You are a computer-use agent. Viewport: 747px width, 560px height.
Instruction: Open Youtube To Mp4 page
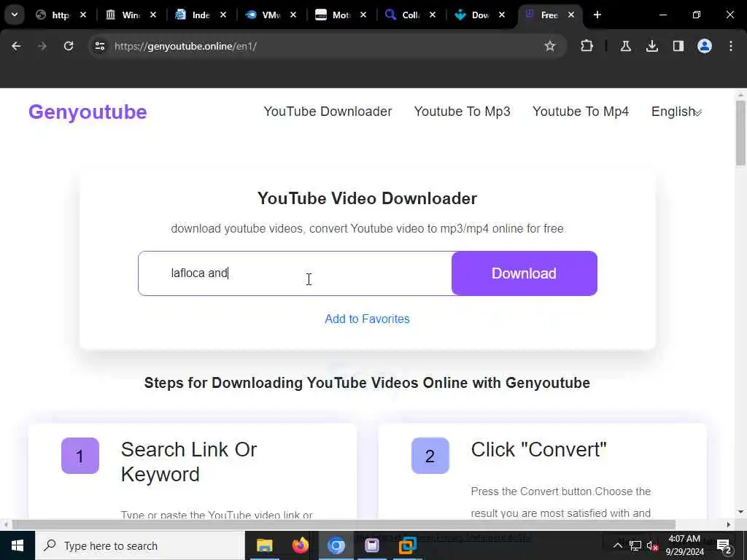pyautogui.click(x=581, y=112)
